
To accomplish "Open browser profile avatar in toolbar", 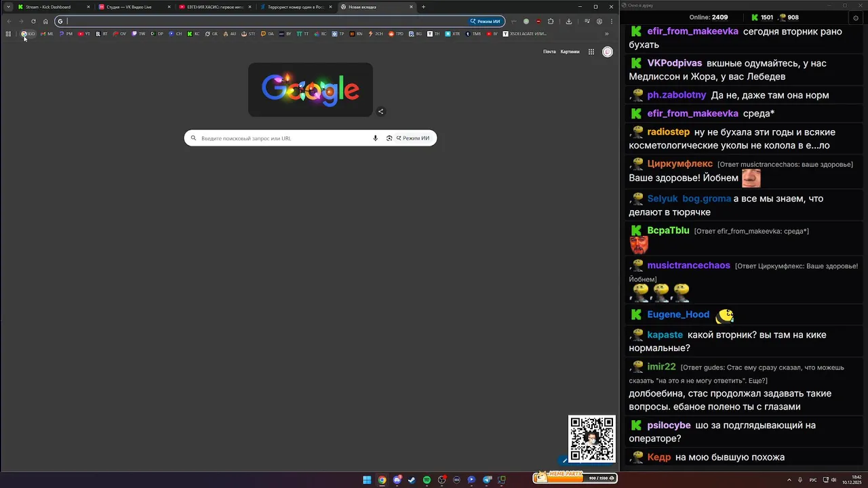I will [x=599, y=21].
